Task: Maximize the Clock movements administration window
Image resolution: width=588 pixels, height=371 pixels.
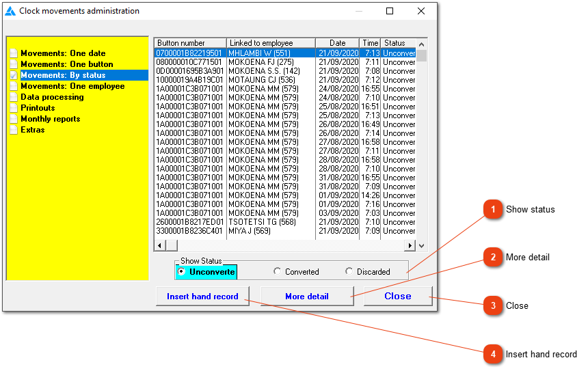Action: click(390, 11)
